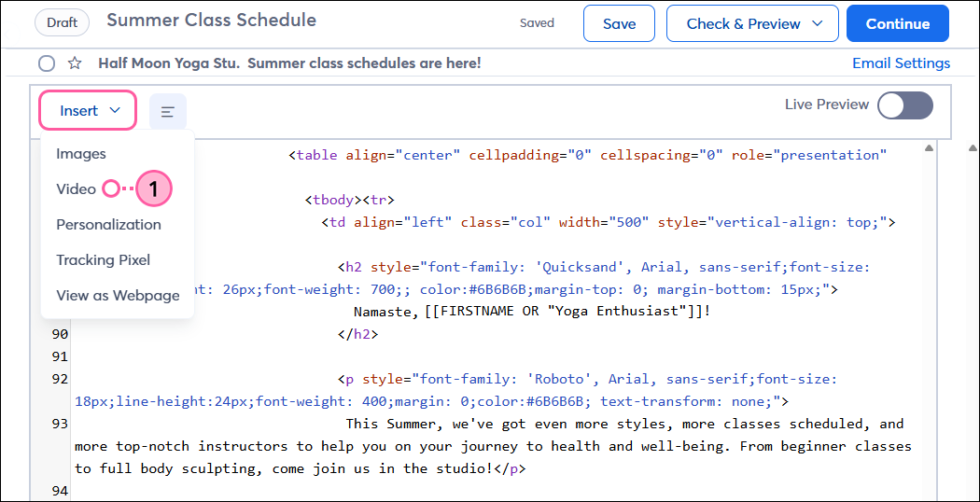Click sender name 'Half Moon Yoga Stu.'
Image resolution: width=980 pixels, height=502 pixels.
[x=169, y=63]
